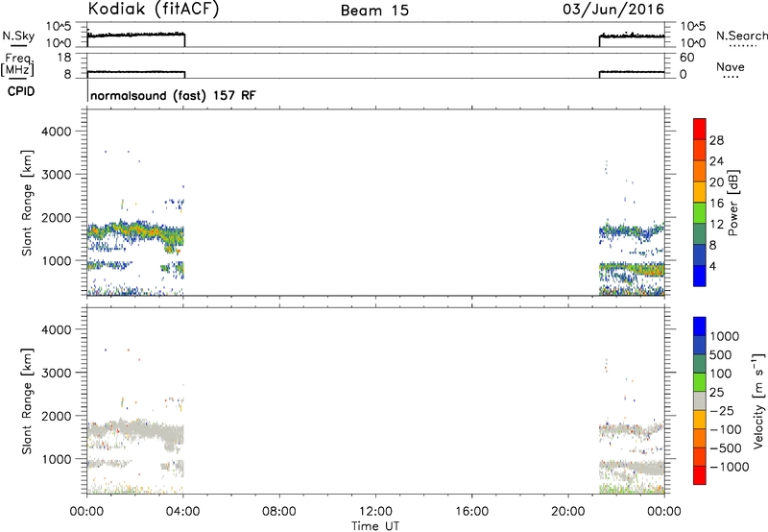Select the '12:00' time tick label
The width and height of the screenshot is (768, 532).
pos(375,512)
